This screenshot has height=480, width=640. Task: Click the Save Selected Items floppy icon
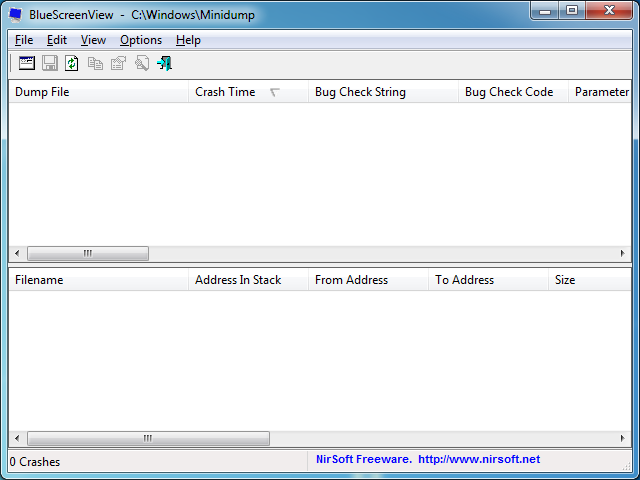pos(50,63)
